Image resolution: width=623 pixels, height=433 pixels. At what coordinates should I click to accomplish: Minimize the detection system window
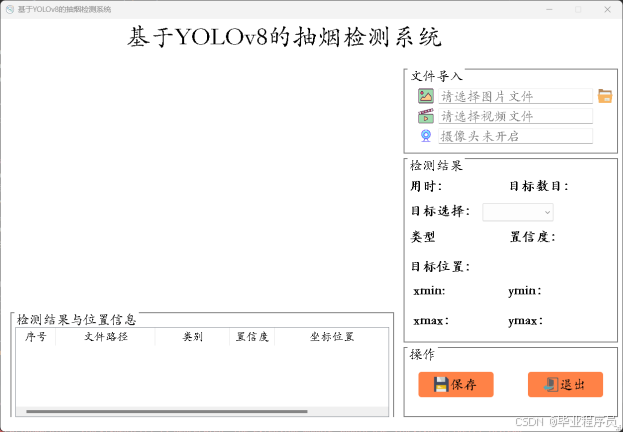(x=549, y=10)
